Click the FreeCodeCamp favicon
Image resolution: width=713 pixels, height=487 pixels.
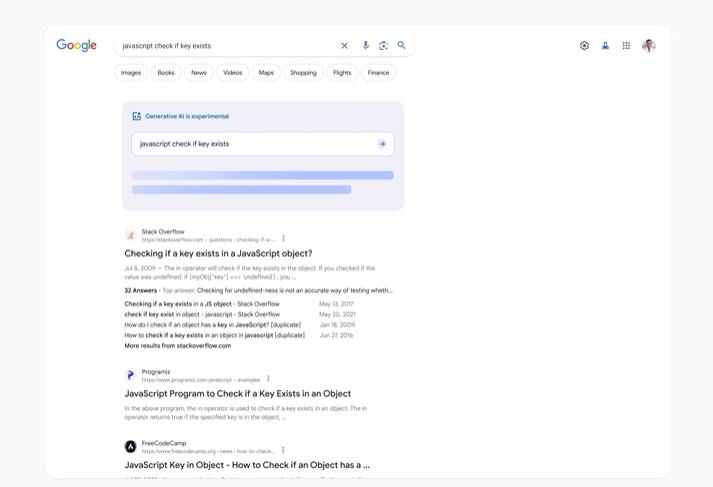[x=131, y=447]
